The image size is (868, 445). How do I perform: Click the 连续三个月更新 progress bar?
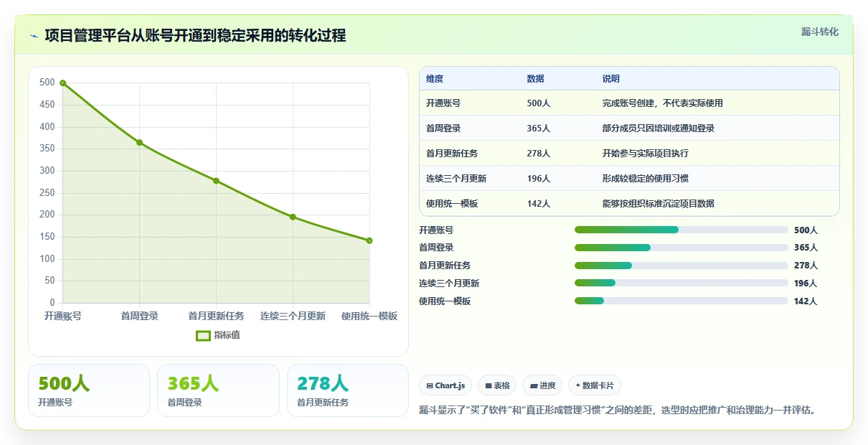pos(681,284)
